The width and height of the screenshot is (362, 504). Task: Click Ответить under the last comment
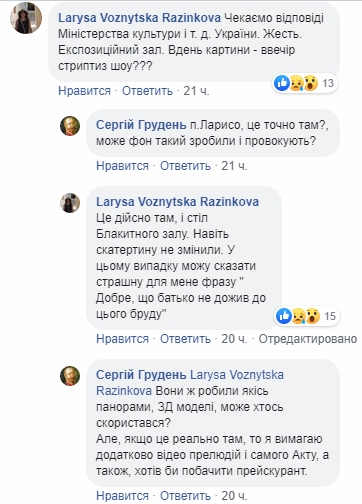[x=185, y=496]
